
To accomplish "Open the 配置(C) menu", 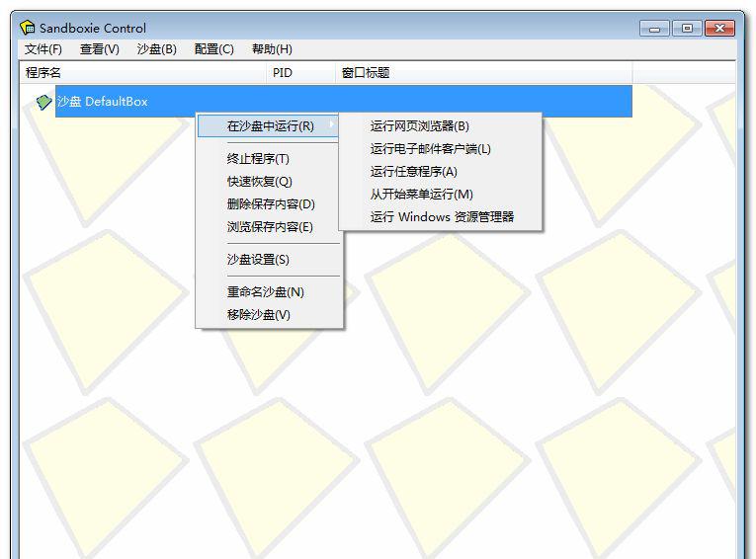I will tap(214, 49).
